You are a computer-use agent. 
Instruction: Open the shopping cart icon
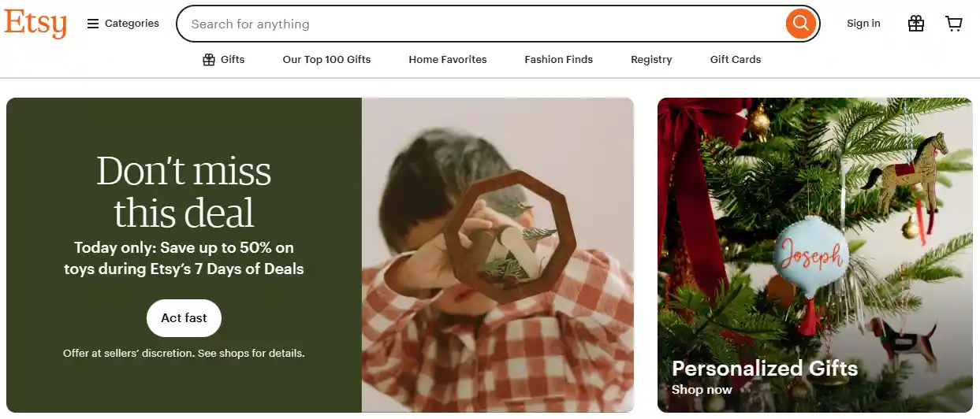pyautogui.click(x=954, y=24)
